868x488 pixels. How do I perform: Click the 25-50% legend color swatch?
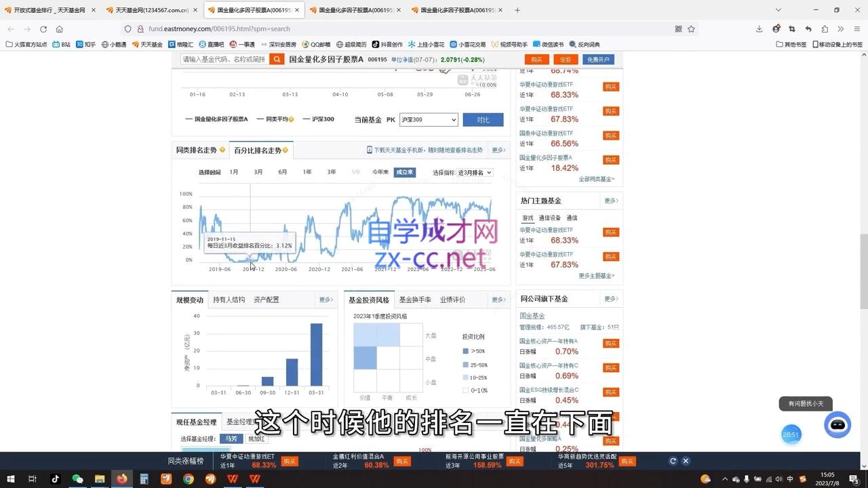click(465, 365)
